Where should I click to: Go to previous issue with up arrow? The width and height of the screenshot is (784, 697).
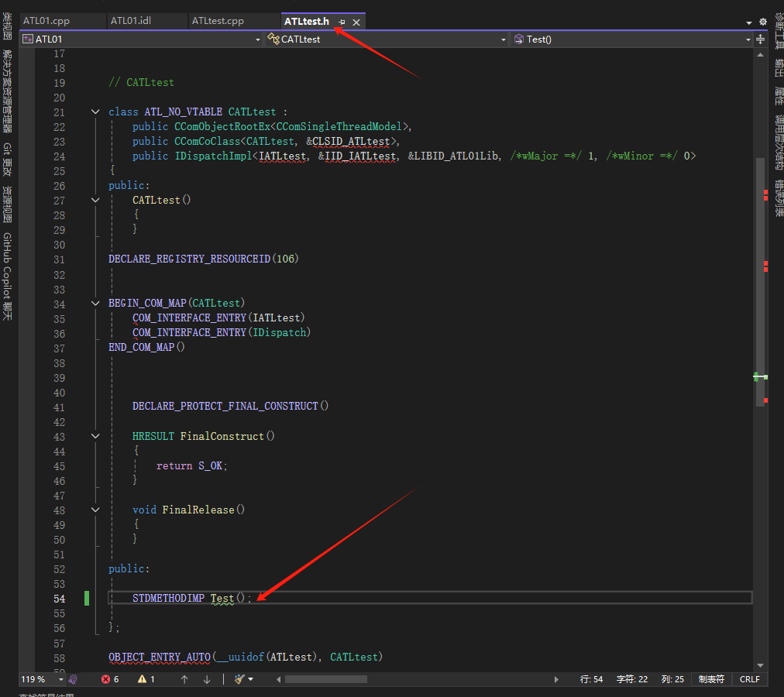pos(184,679)
